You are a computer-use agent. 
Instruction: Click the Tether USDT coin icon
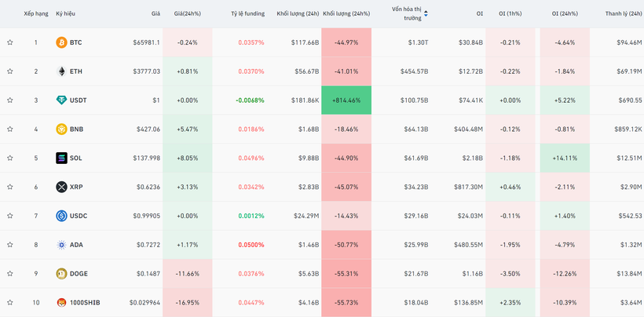61,100
